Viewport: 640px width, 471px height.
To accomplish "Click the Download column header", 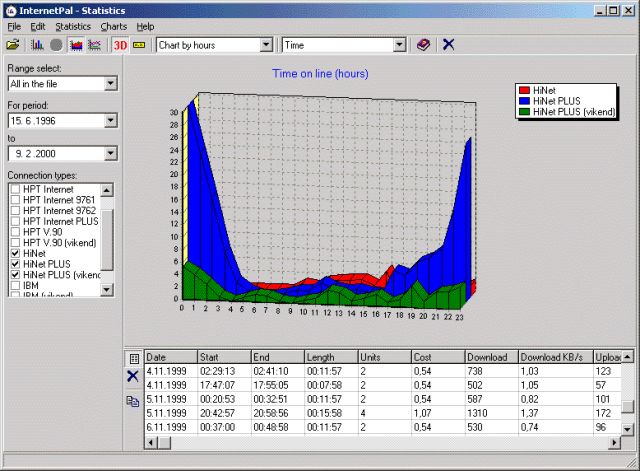I will (x=489, y=357).
